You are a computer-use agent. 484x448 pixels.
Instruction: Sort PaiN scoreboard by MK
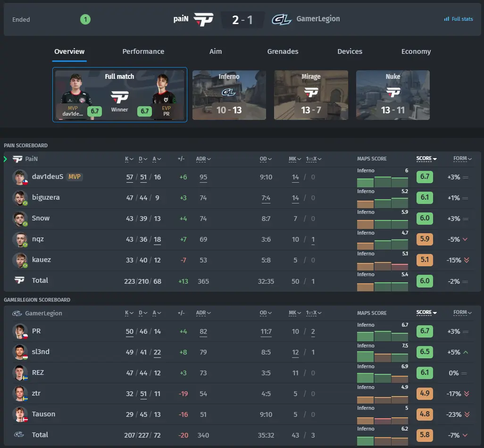pyautogui.click(x=295, y=159)
